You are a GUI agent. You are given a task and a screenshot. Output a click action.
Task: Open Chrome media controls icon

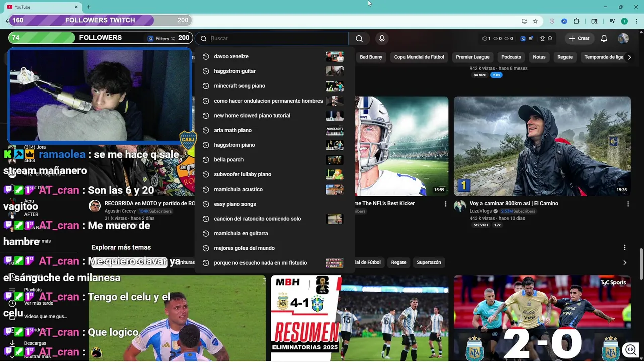pyautogui.click(x=612, y=21)
